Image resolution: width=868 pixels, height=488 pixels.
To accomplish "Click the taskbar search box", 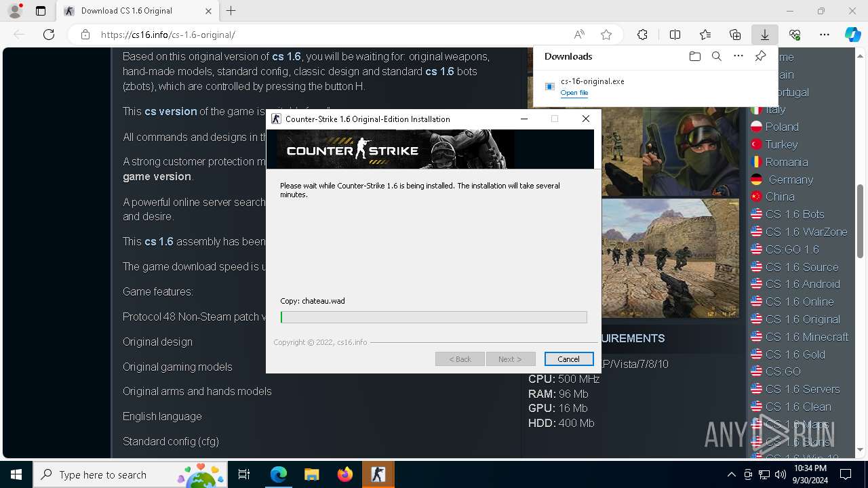I will pos(130,474).
